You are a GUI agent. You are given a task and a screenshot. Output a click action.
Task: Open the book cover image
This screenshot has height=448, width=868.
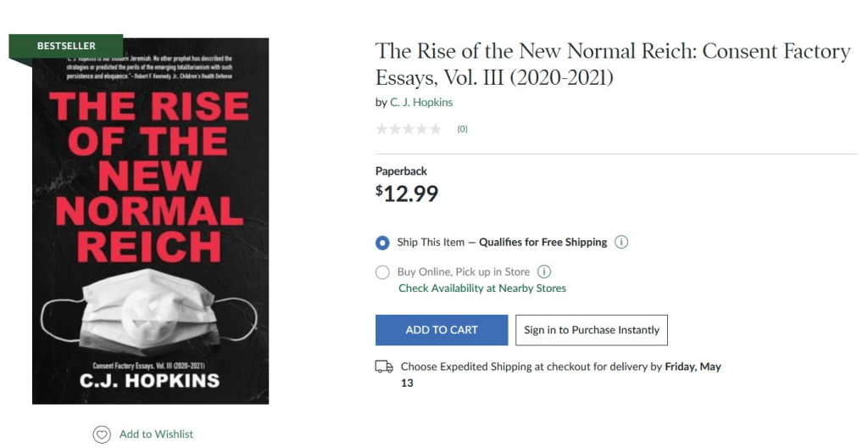(150, 229)
